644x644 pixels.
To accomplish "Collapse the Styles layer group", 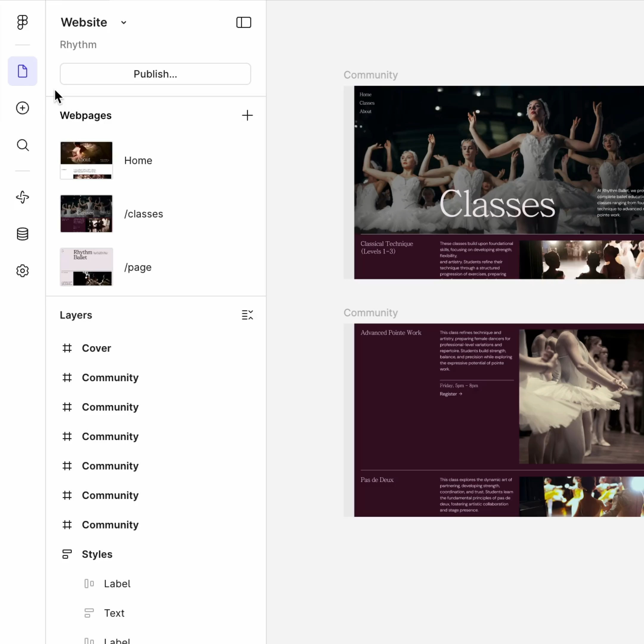I will pyautogui.click(x=97, y=554).
